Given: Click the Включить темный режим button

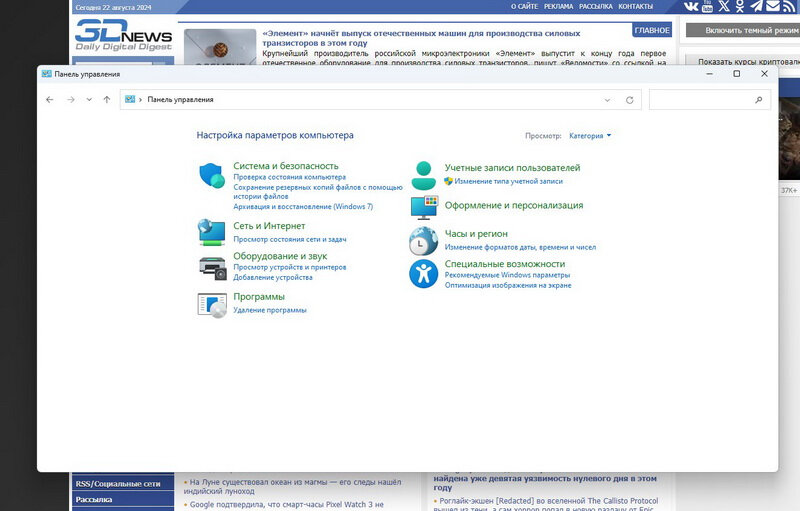Looking at the screenshot, I should (x=743, y=30).
